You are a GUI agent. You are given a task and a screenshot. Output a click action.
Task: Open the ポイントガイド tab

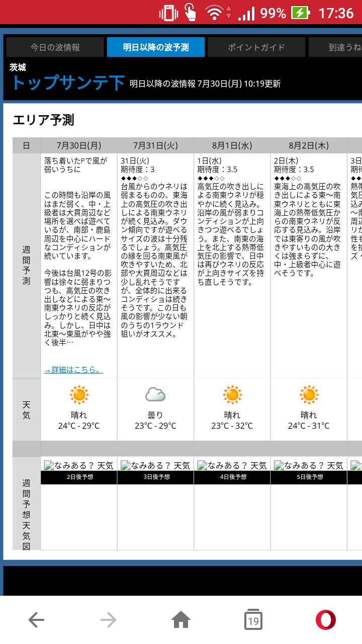click(x=256, y=47)
